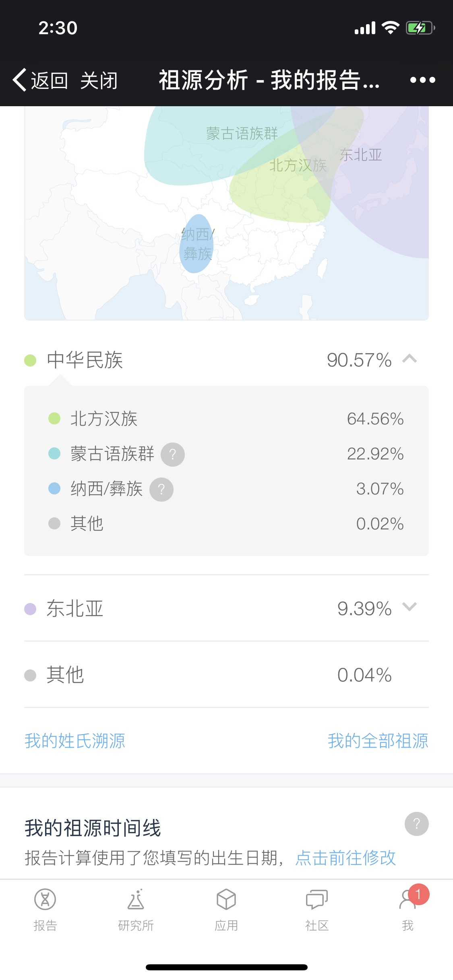
Task: Tap the 中华民族 90.57% row
Action: 226,360
